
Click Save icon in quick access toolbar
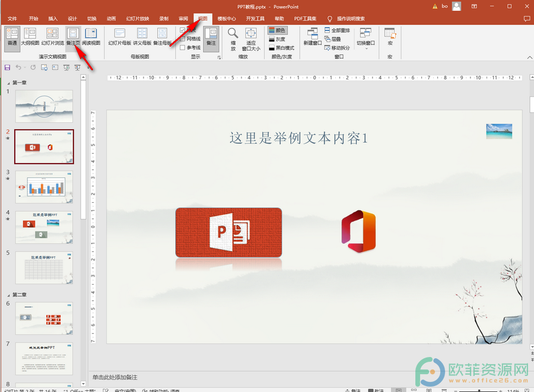pos(8,68)
